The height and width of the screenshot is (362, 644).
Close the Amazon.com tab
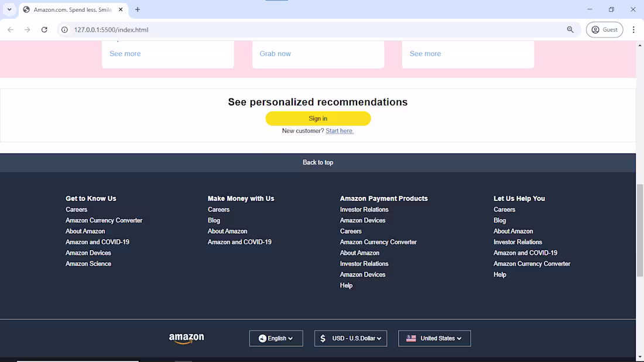[121, 9]
